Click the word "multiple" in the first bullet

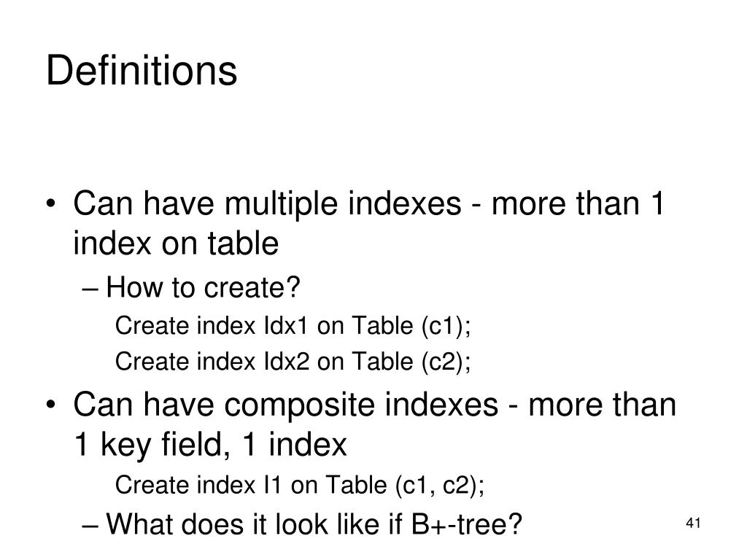[282, 204]
